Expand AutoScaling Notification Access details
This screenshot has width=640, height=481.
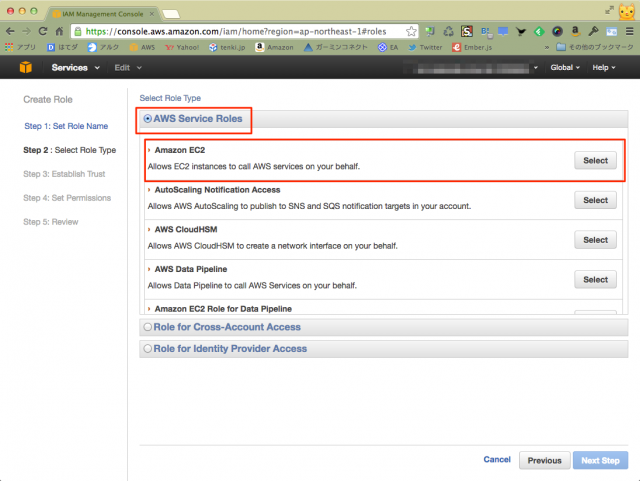click(149, 190)
